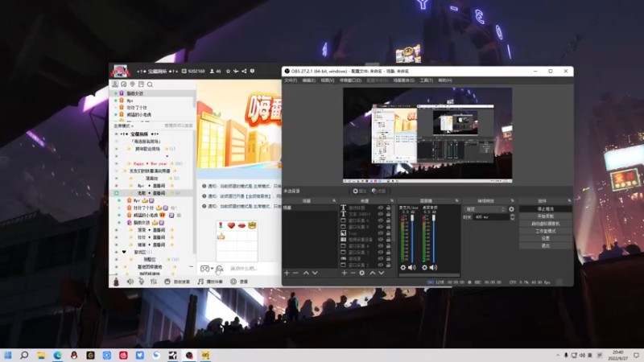Send the red lips emoji

242,225
